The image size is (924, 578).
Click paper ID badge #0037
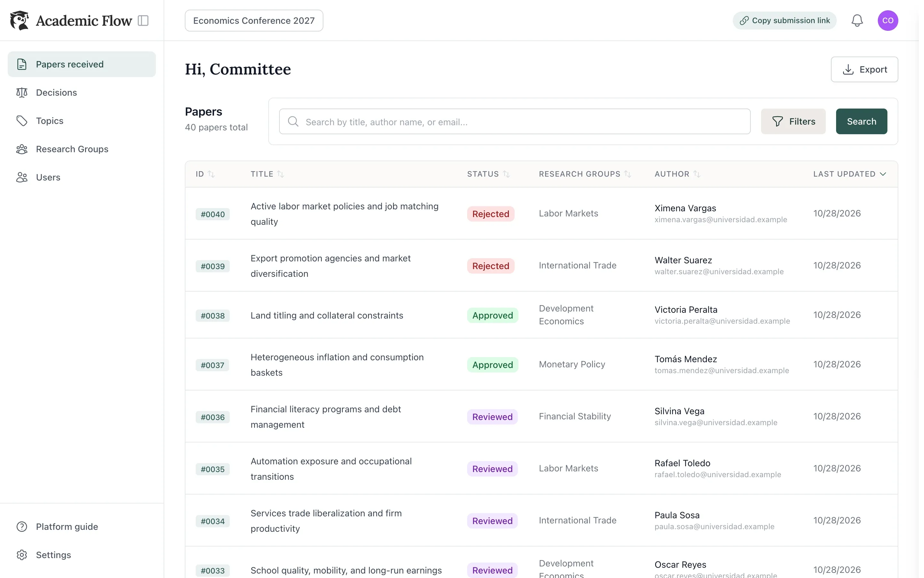click(213, 365)
